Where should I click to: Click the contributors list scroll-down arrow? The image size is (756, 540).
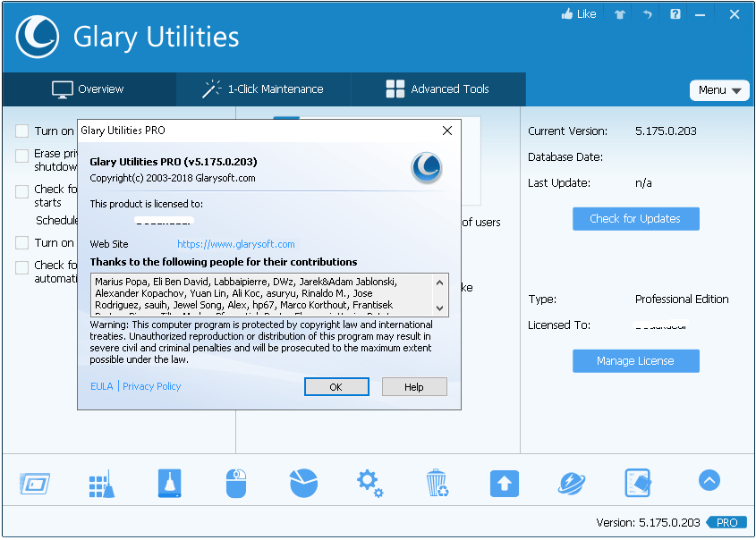[439, 308]
